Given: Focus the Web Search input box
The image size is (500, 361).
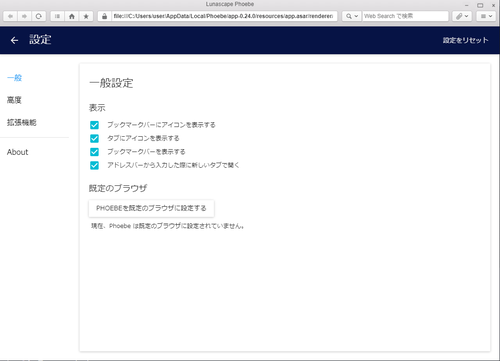Looking at the screenshot, I should [x=405, y=16].
